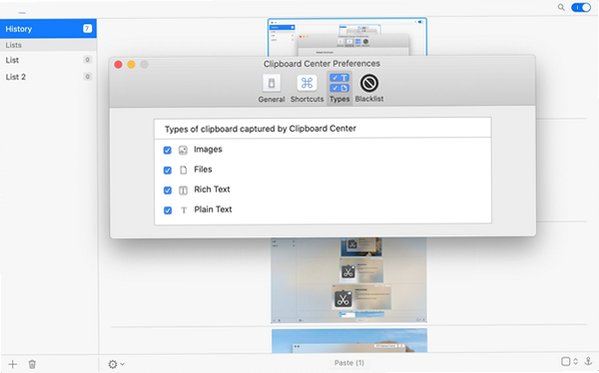Click the Rich Text type icon
Viewport: 599px width, 373px height.
tap(183, 190)
